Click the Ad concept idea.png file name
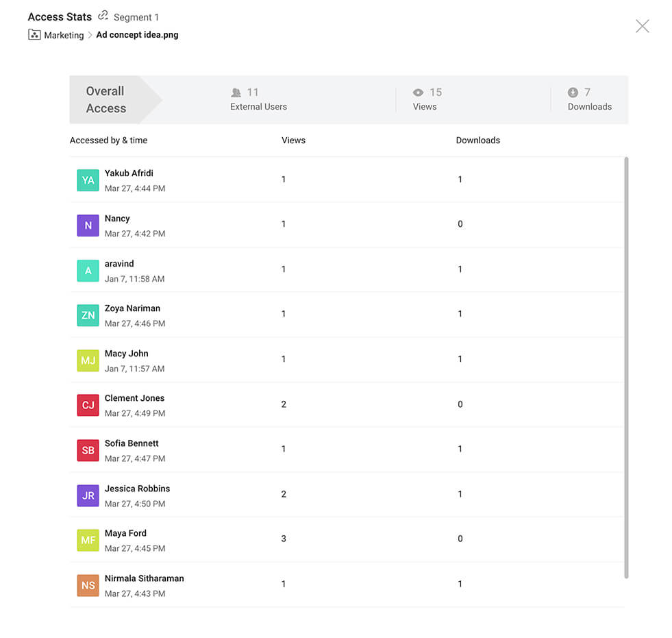This screenshot has width=672, height=638. (x=137, y=35)
